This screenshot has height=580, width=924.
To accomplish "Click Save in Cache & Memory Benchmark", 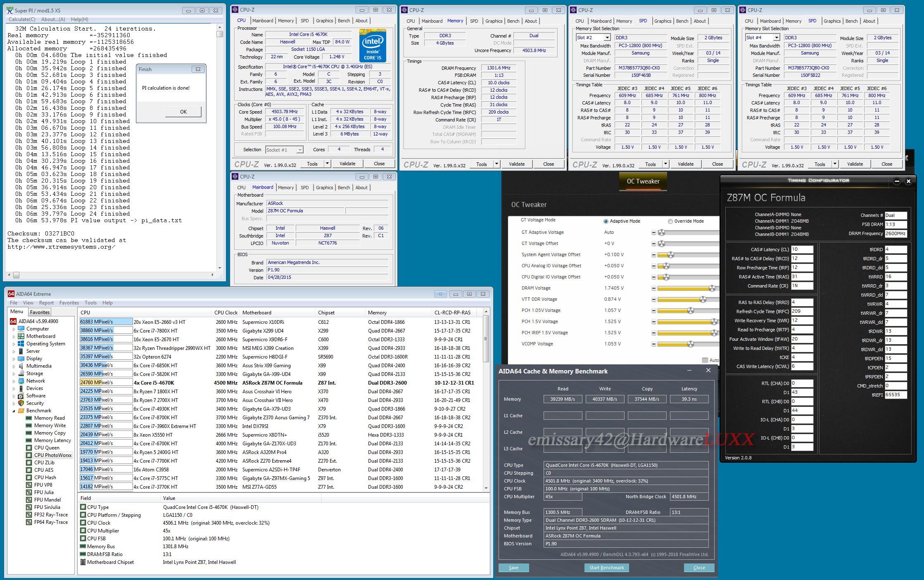I will coord(513,568).
